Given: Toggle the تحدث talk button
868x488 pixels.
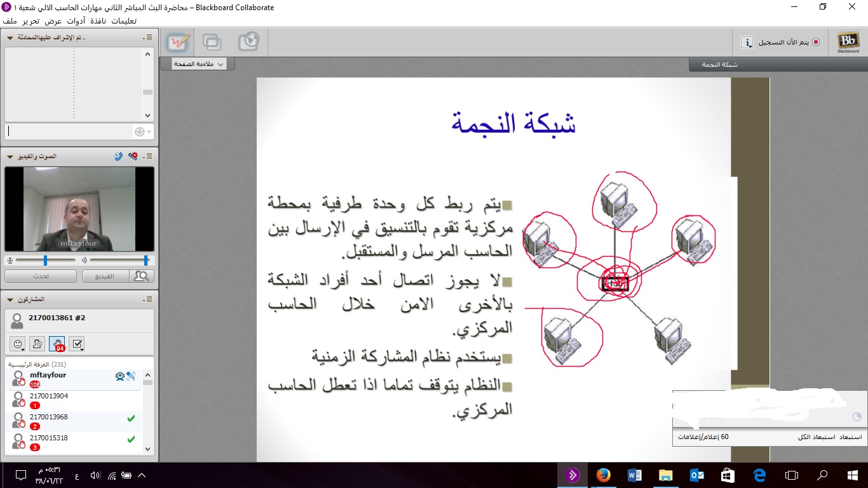Looking at the screenshot, I should 41,276.
